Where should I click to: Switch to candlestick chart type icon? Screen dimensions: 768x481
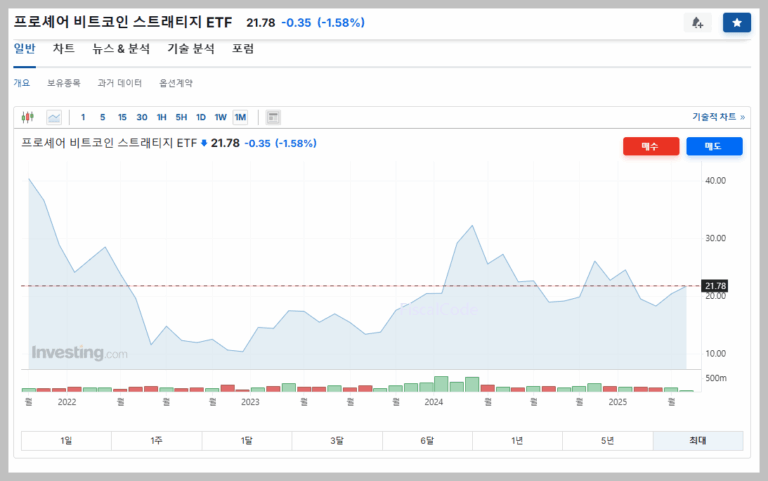point(28,117)
